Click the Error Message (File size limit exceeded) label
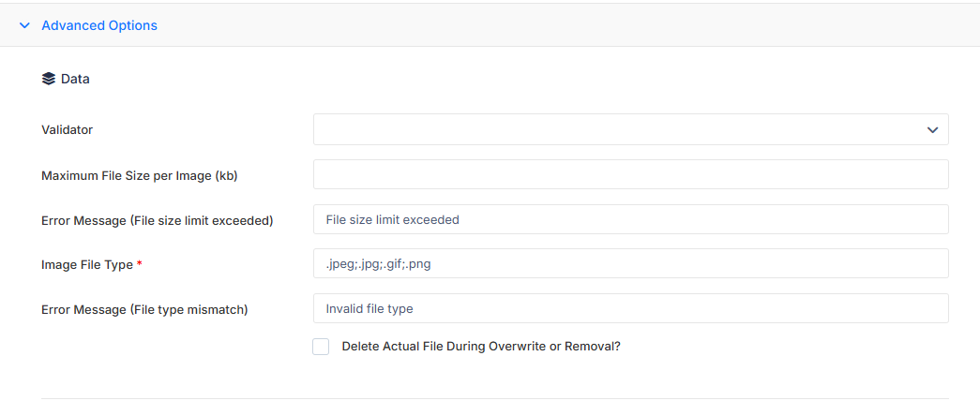 (157, 220)
